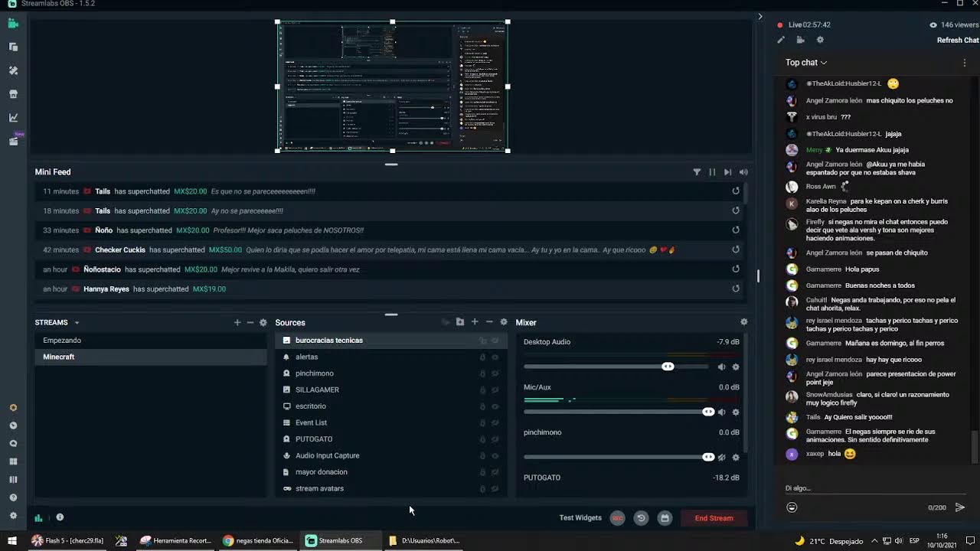Add a new source with plus icon
This screenshot has width=980, height=551.
coord(475,322)
